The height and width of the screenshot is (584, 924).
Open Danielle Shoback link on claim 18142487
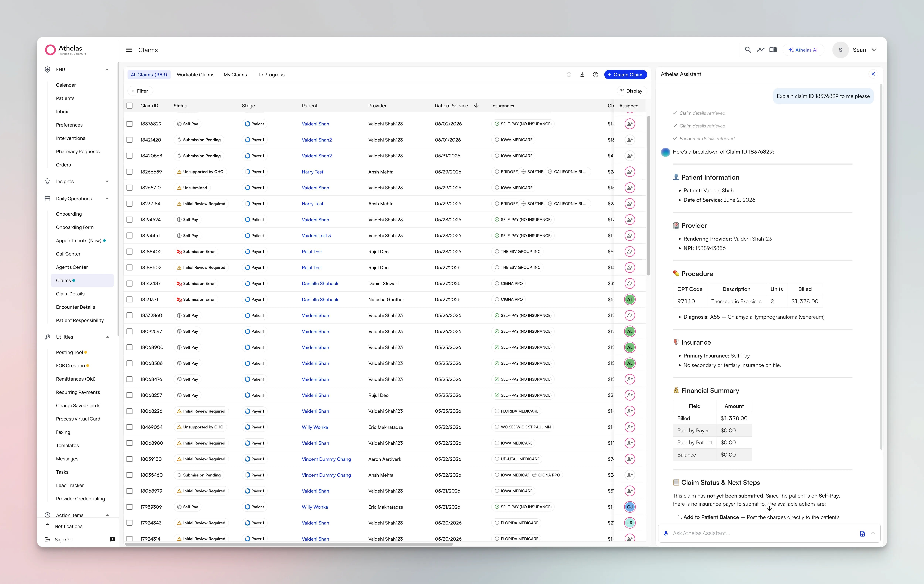pos(320,284)
